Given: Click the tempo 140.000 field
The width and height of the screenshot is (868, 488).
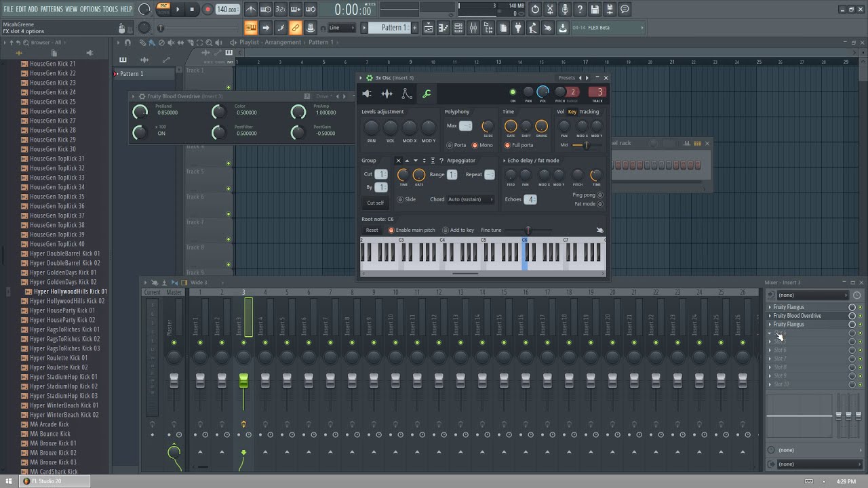Looking at the screenshot, I should 227,9.
